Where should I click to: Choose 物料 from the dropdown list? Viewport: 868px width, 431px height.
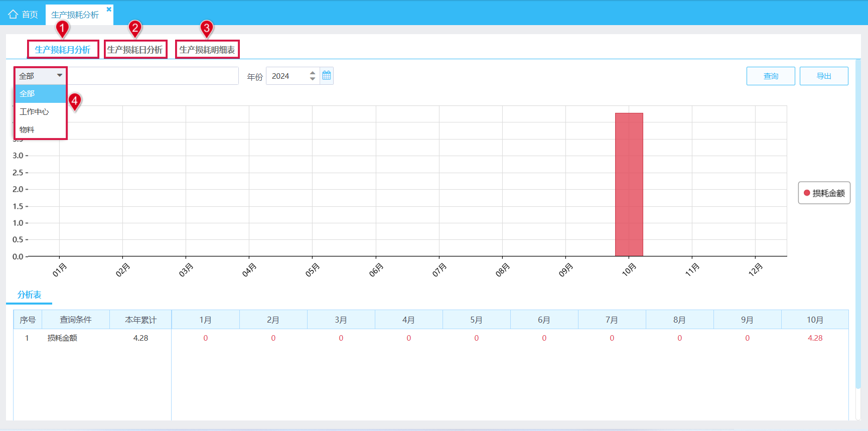[41, 130]
